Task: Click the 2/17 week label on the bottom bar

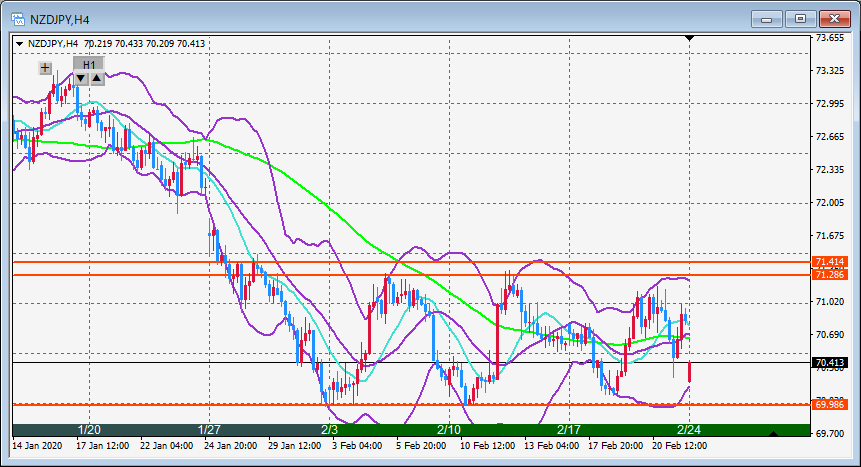Action: coord(569,430)
